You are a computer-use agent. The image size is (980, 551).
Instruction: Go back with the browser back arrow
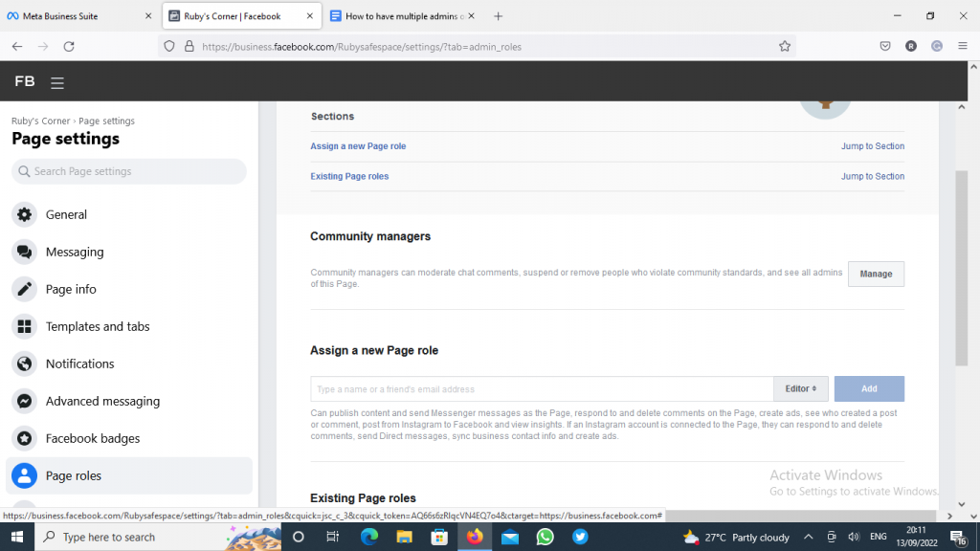17,46
